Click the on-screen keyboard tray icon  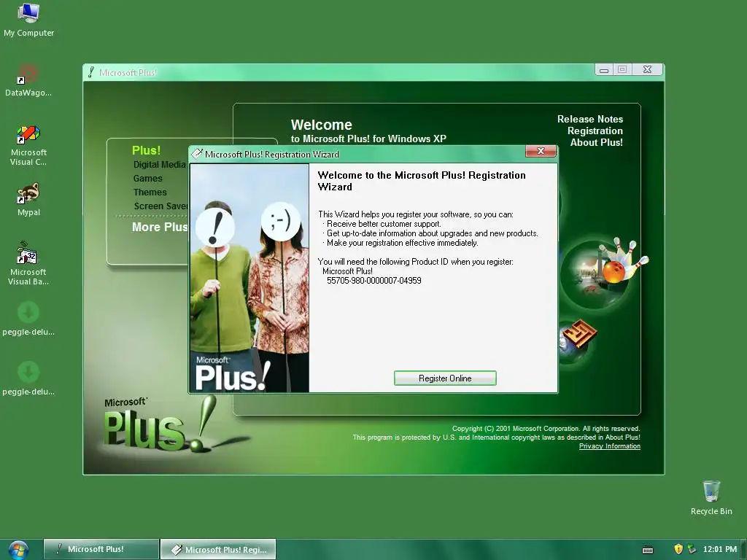point(648,550)
